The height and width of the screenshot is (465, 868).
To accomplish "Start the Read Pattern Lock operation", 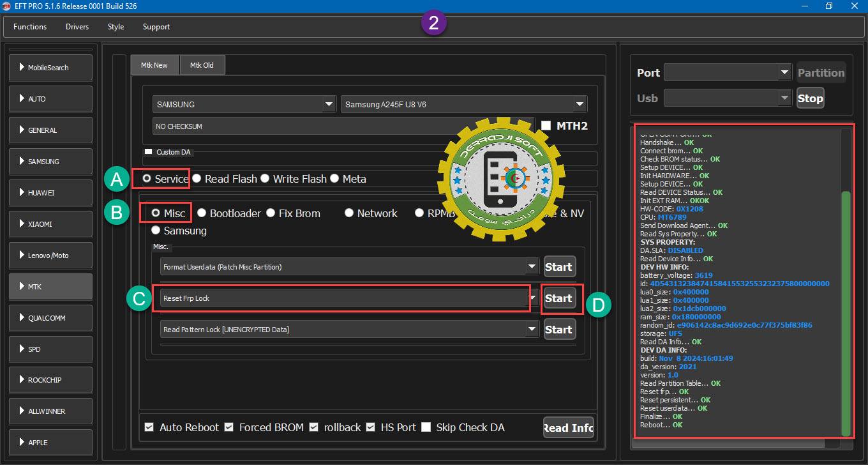I will pyautogui.click(x=558, y=330).
